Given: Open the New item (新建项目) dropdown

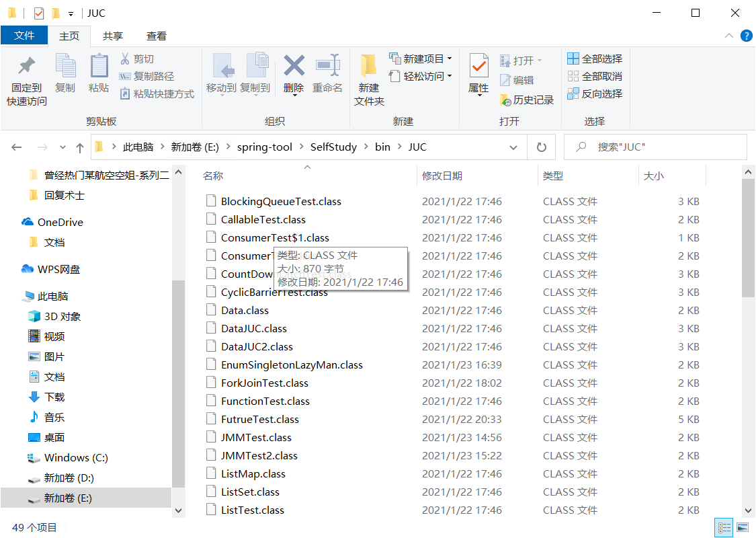Looking at the screenshot, I should (421, 59).
